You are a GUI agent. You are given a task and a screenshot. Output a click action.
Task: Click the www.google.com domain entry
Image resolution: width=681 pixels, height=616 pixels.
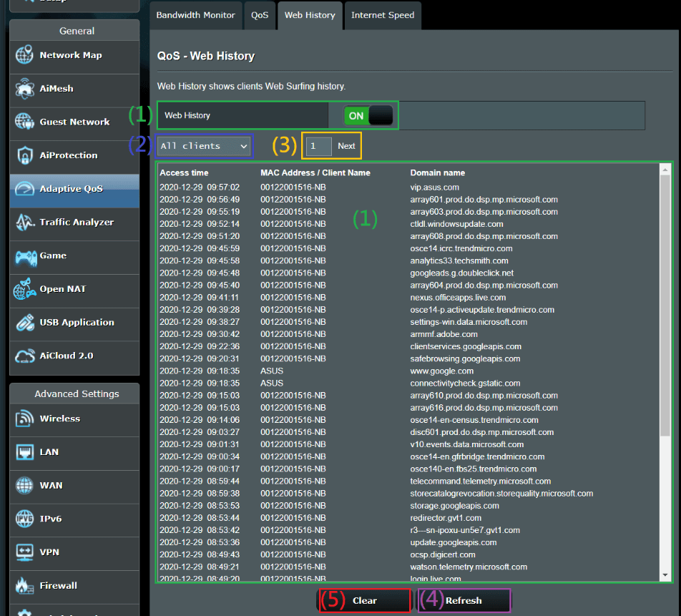pos(441,371)
